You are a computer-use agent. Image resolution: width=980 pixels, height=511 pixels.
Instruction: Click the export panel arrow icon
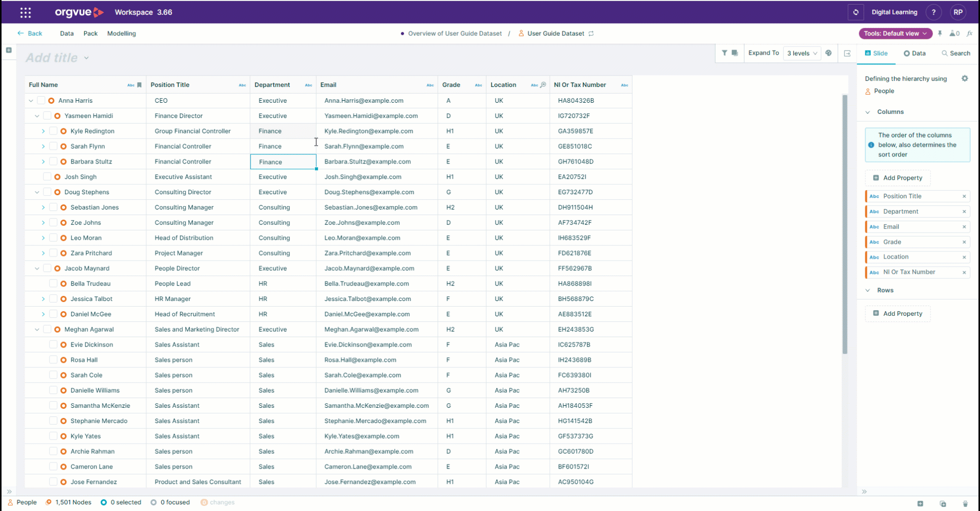[848, 53]
